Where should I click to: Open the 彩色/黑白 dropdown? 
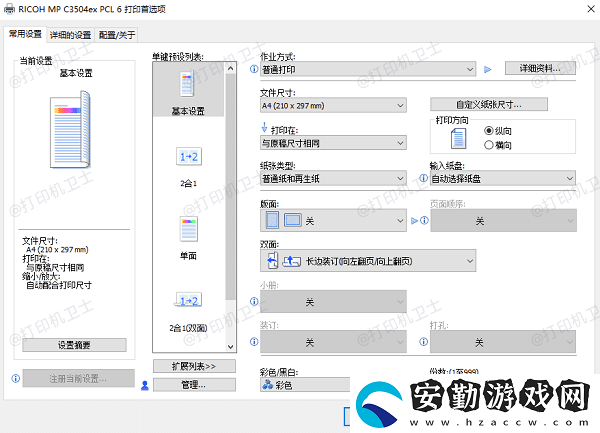(x=305, y=385)
